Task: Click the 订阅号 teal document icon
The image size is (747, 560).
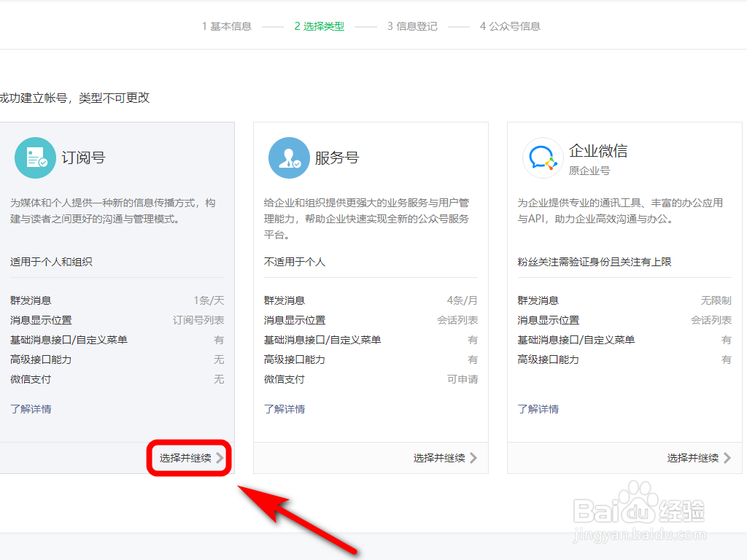Action: pos(35,158)
